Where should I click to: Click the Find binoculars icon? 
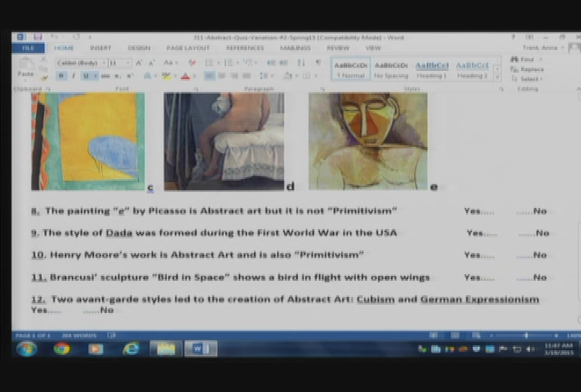coord(514,59)
